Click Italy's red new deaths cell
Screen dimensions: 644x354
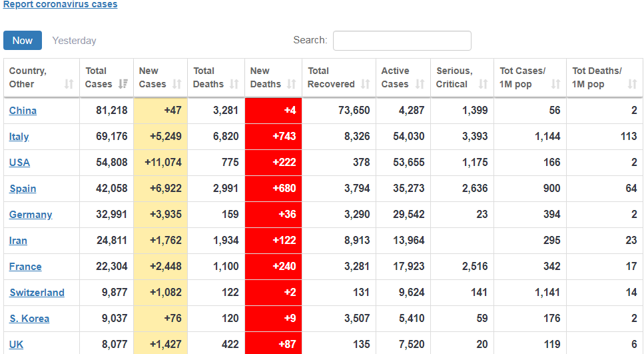click(273, 137)
